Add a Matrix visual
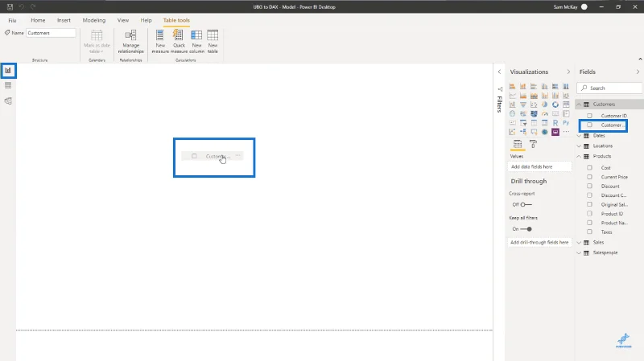Viewport: 644px width, 361px height. click(x=545, y=123)
